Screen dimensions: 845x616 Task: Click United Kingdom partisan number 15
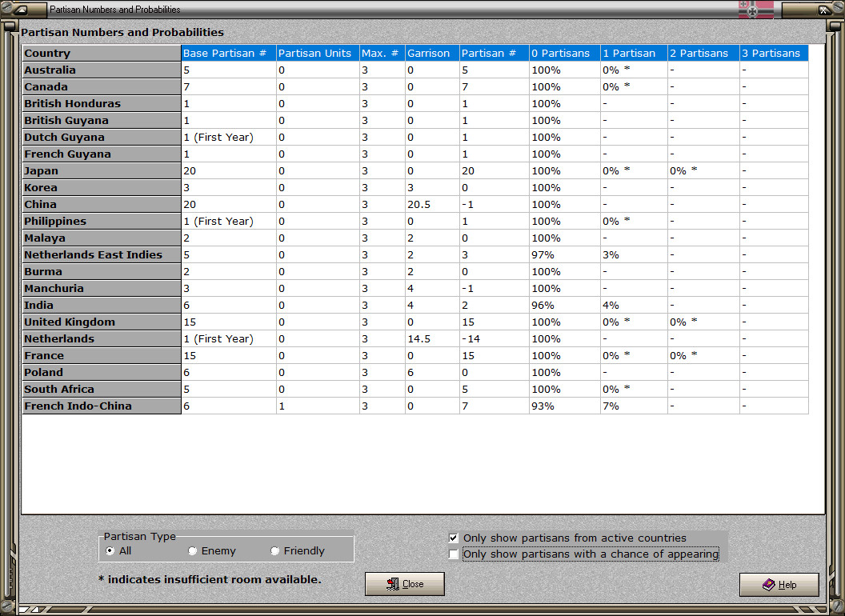[x=495, y=322]
